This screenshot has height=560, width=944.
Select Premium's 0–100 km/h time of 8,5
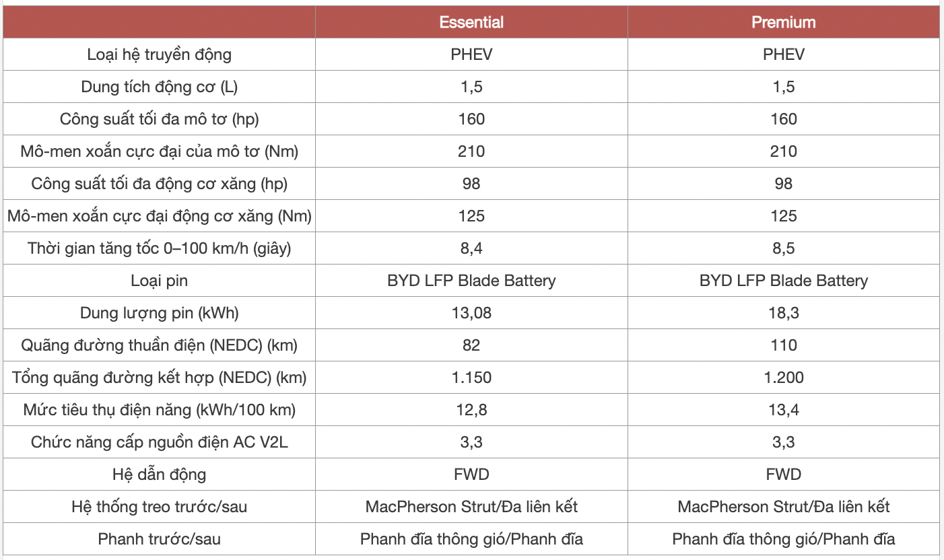pos(784,248)
